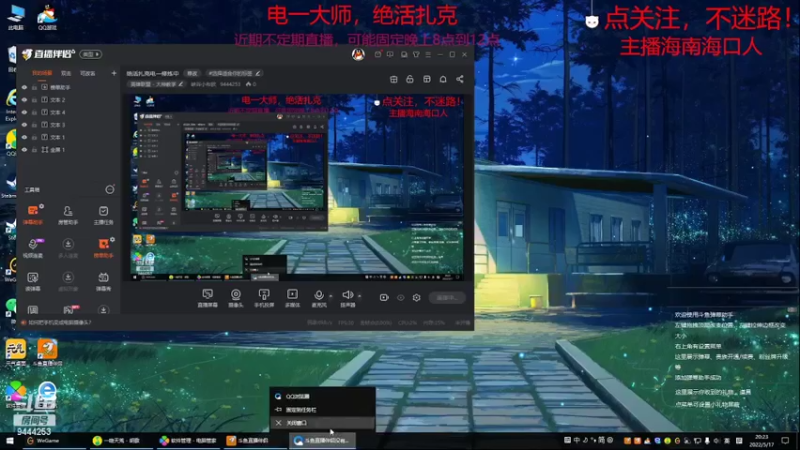Open the 弹幕秀 toolbox tool

click(103, 281)
